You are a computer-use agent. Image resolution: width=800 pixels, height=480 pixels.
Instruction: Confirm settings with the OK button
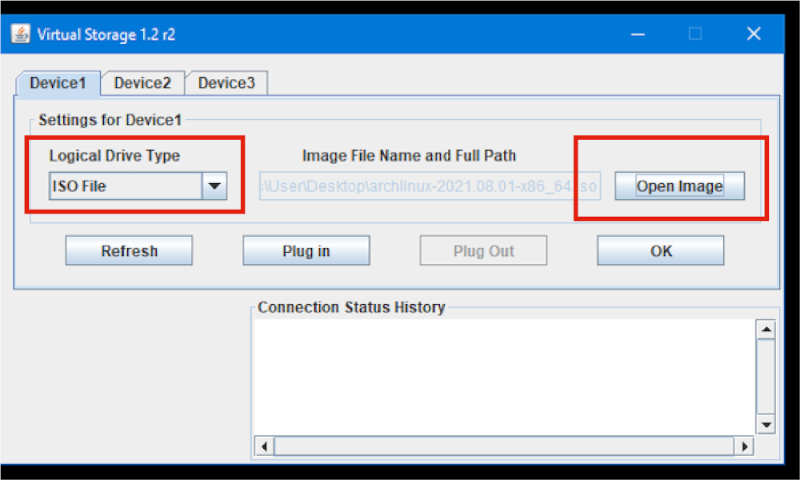(x=661, y=251)
